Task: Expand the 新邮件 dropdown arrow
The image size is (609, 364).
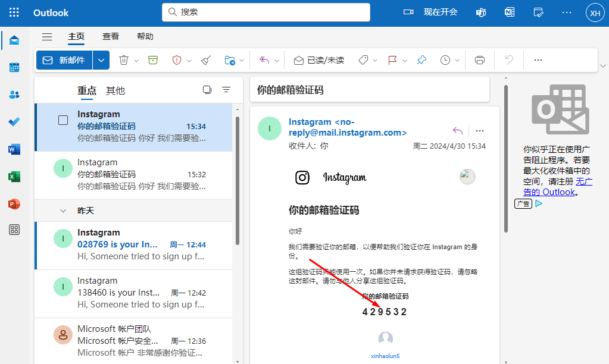Action: 101,60
